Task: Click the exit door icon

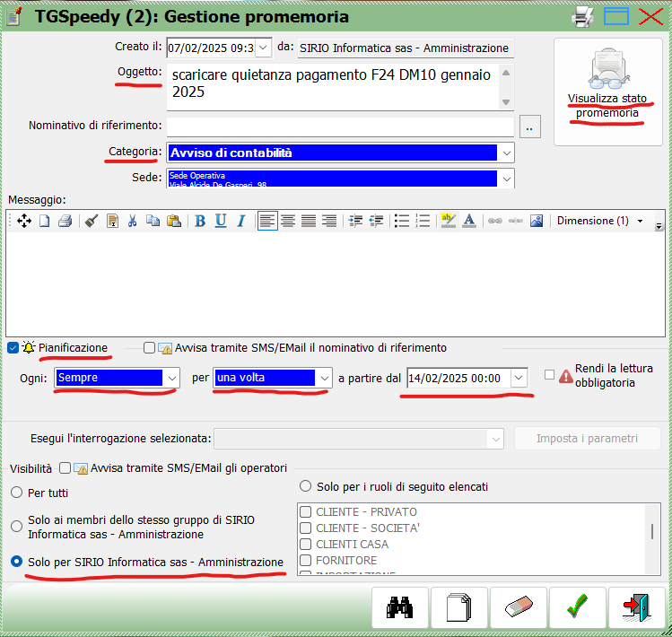Action: click(636, 608)
